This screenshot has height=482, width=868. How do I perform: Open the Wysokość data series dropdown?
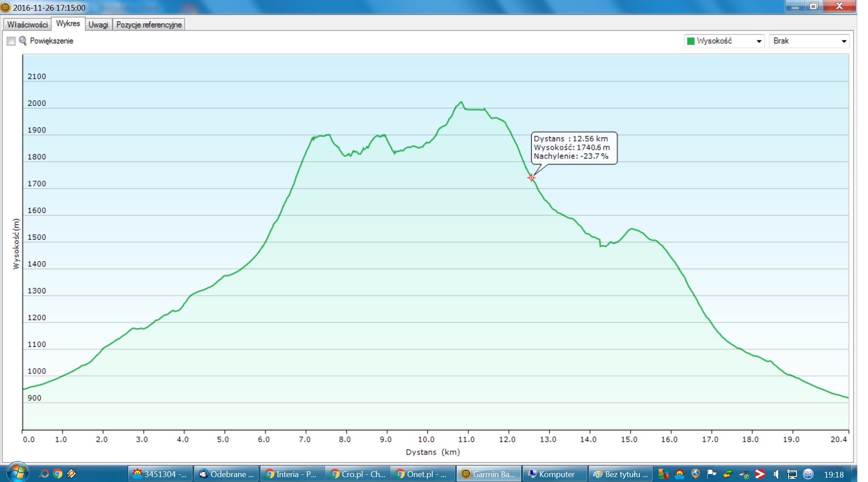click(759, 41)
